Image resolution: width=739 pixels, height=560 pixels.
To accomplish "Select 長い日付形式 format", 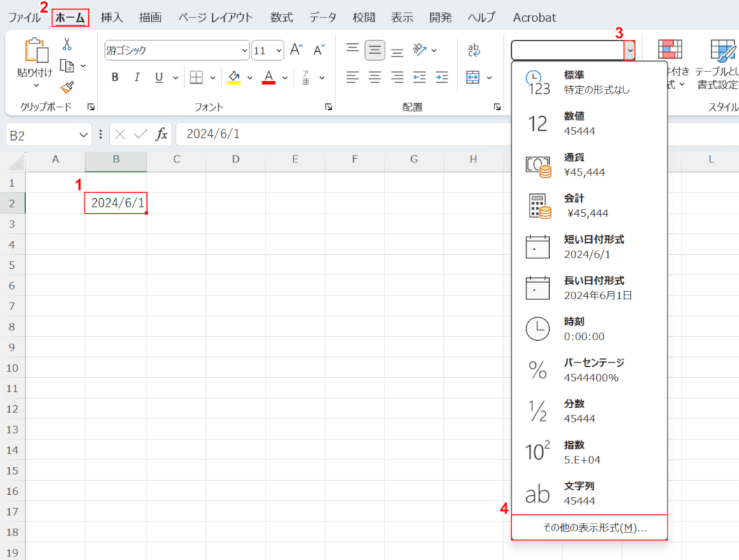I will (589, 288).
